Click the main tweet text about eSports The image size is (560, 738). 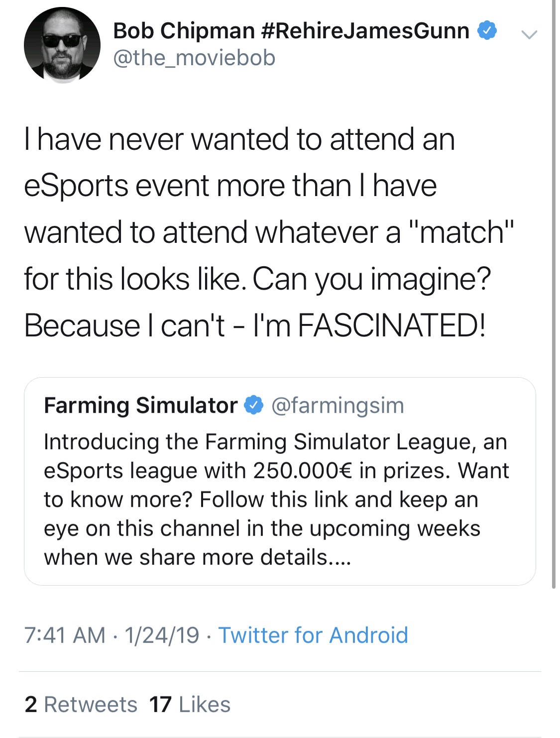[269, 232]
